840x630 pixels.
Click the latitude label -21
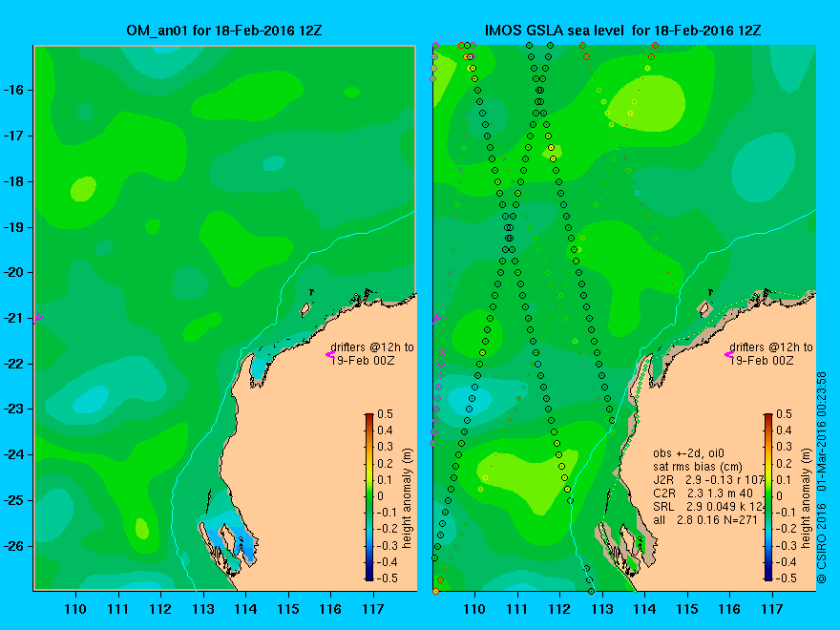tap(14, 318)
